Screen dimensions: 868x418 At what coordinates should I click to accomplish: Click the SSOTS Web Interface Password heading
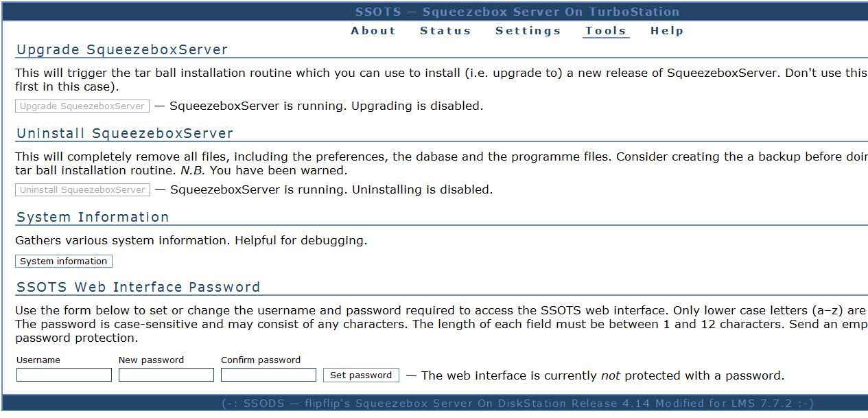point(139,288)
